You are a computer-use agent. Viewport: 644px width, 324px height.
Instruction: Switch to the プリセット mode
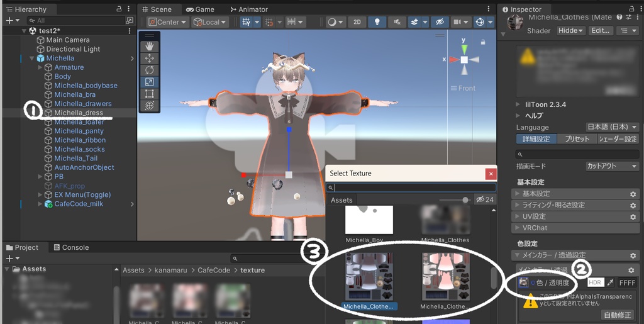pos(577,139)
